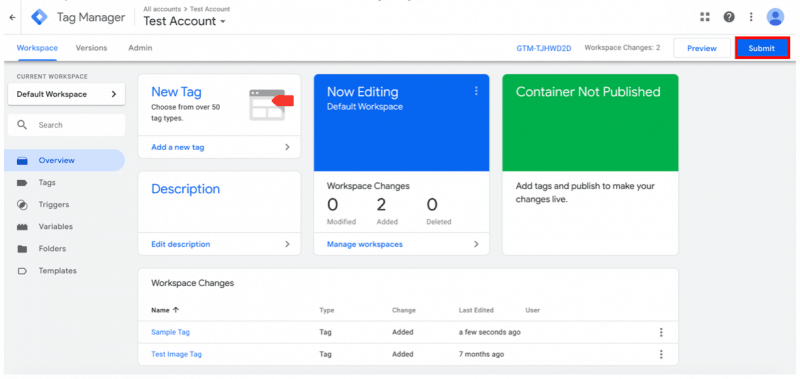Image resolution: width=800 pixels, height=379 pixels.
Task: Click the blue Submit button
Action: pos(762,48)
